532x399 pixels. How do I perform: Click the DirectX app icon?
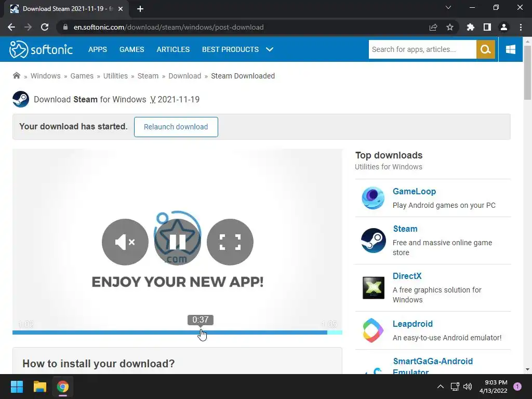(373, 288)
